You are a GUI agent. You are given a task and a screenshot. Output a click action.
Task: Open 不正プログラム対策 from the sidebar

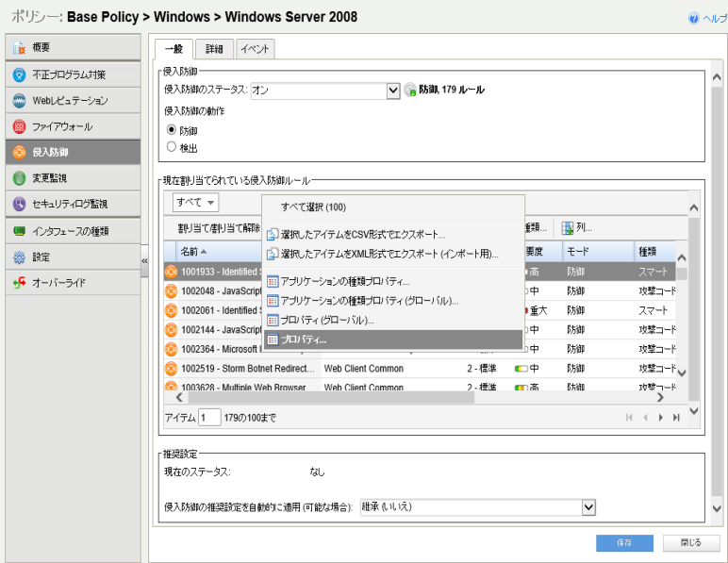pyautogui.click(x=19, y=74)
